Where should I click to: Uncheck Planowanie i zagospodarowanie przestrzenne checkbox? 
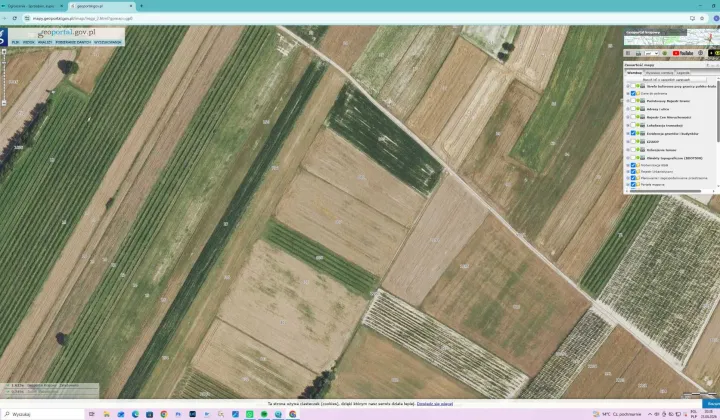633,178
